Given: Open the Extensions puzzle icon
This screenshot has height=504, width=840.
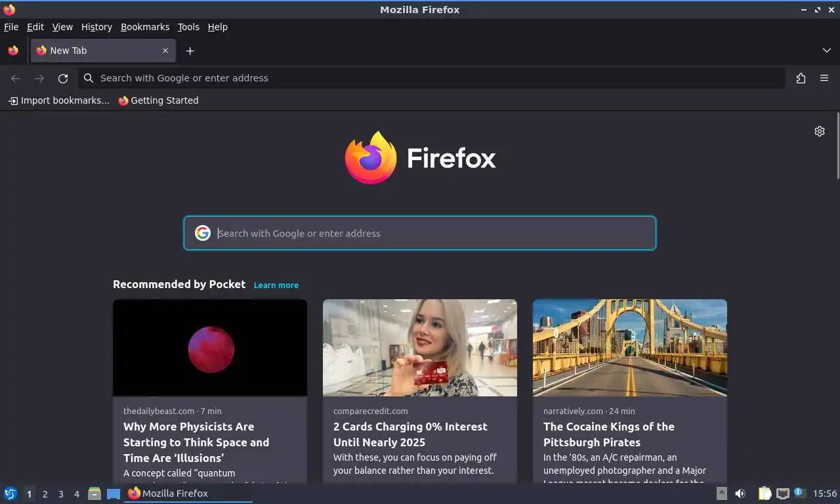Looking at the screenshot, I should tap(801, 78).
